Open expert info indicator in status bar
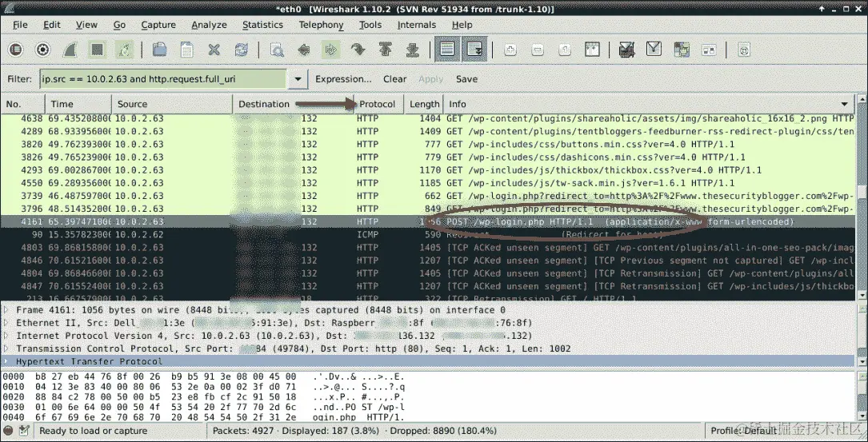 click(x=8, y=430)
